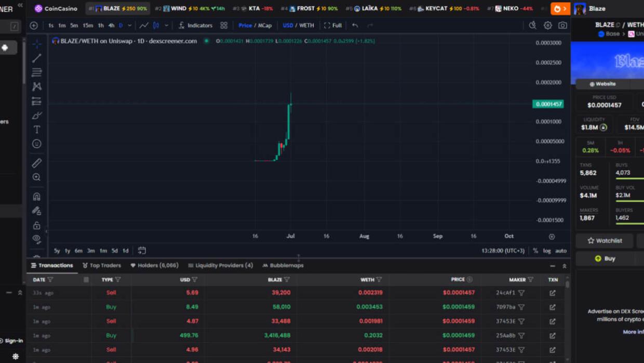Filter transactions by USD amount
644x363 pixels.
pos(195,280)
